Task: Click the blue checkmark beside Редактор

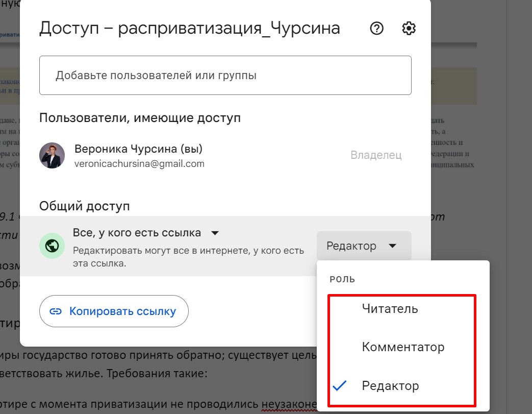Action: pyautogui.click(x=339, y=385)
